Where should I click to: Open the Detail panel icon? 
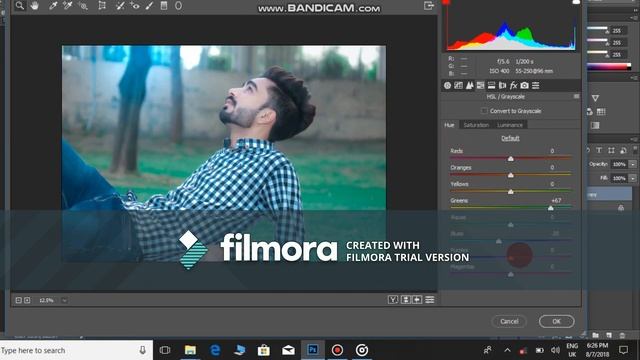pos(469,85)
